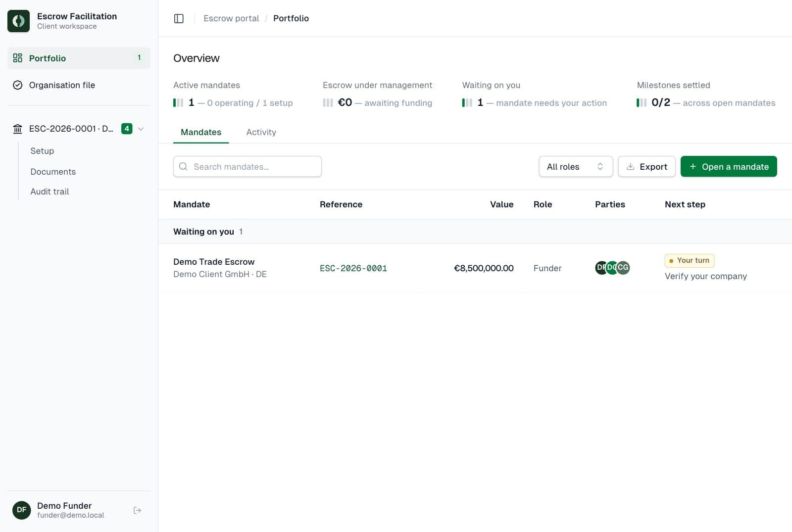Focus the Search mandates input field
The height and width of the screenshot is (532, 792).
coord(247,166)
